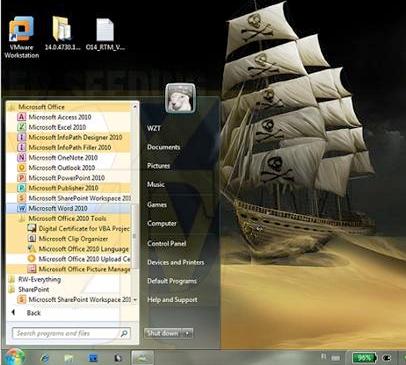Screen dimensions: 406x365
Task: Open Default Programs
Action: [172, 281]
